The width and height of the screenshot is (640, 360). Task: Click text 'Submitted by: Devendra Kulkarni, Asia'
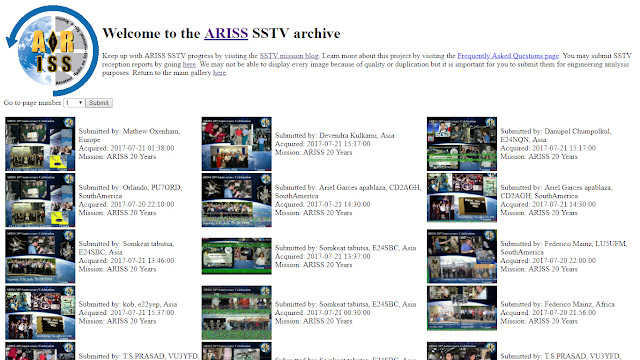(x=334, y=136)
